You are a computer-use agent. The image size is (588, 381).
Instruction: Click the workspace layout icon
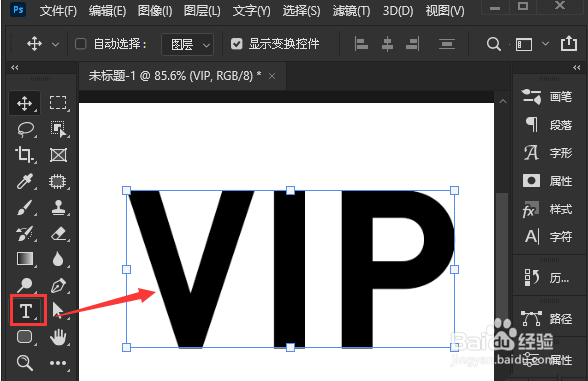click(x=524, y=44)
